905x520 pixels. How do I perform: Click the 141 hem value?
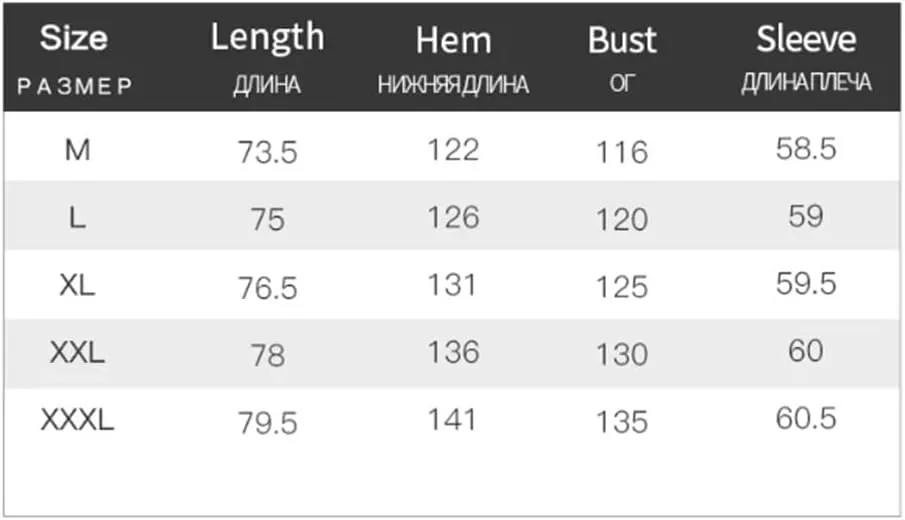point(452,420)
